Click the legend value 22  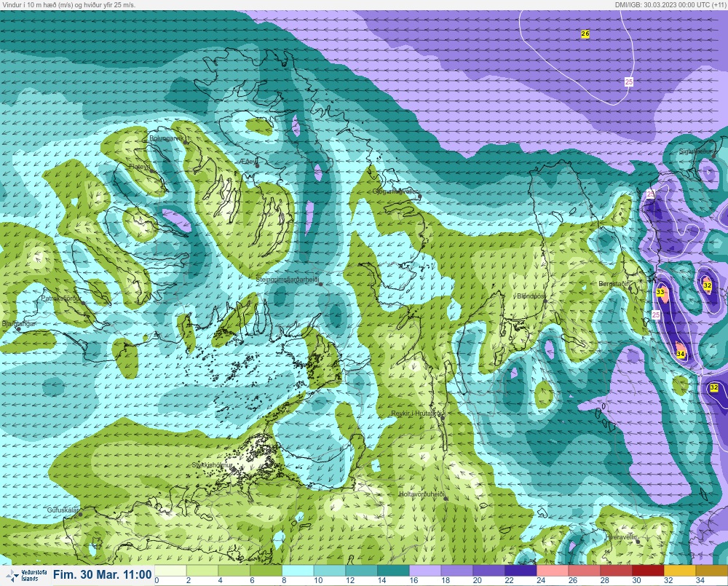point(509,580)
